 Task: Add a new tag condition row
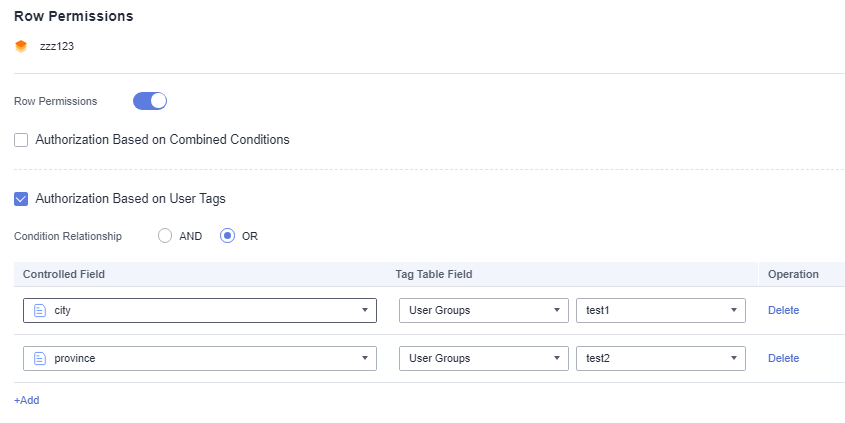[26, 400]
